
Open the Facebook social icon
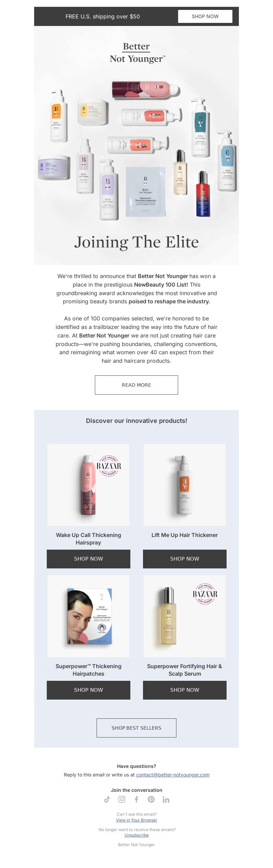(136, 799)
